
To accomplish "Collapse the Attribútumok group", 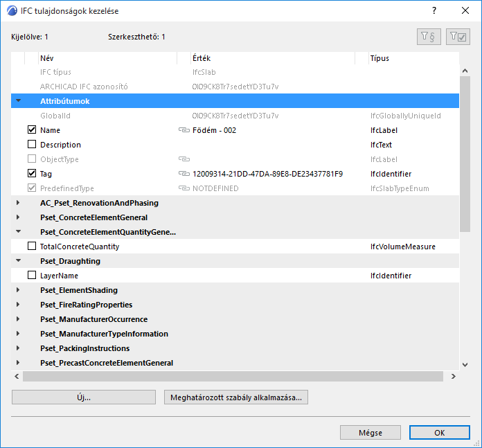I will [x=19, y=101].
